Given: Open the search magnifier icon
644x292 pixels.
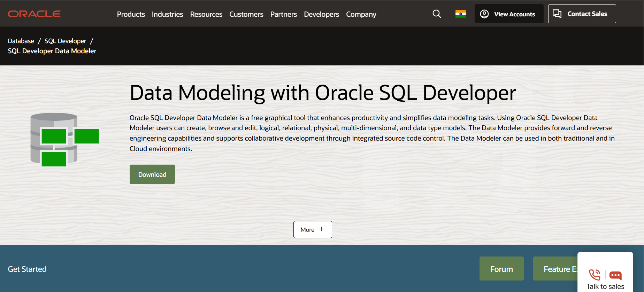Looking at the screenshot, I should [x=437, y=14].
